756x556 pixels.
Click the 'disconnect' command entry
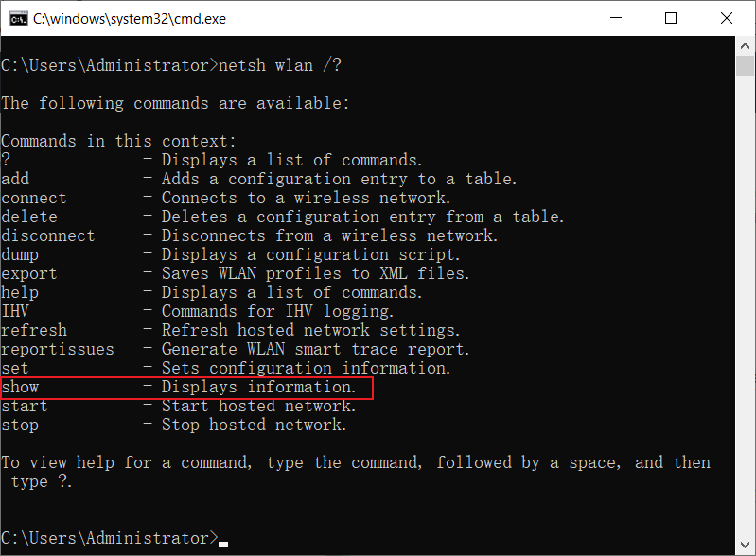click(48, 236)
